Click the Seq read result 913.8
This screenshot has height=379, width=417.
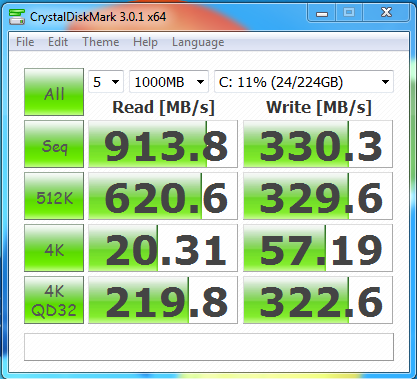(x=163, y=144)
